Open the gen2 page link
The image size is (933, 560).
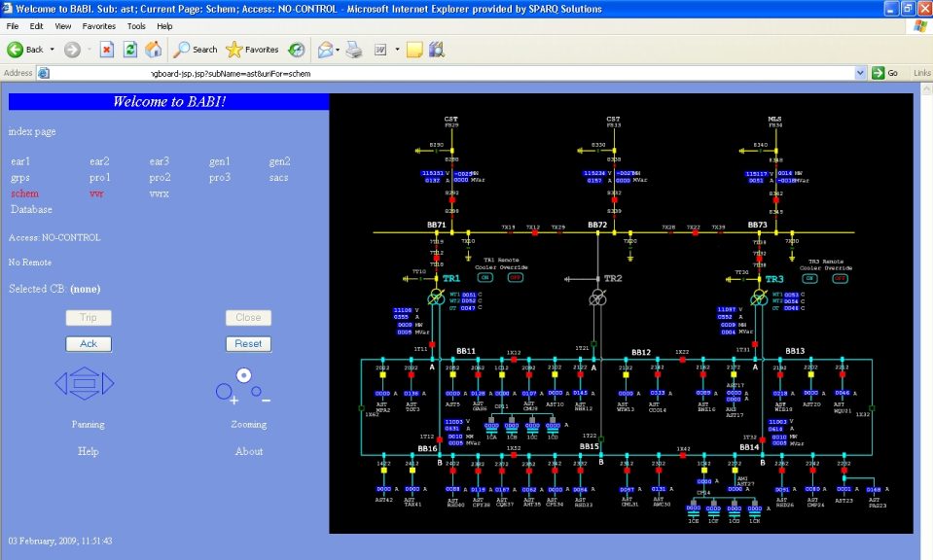click(279, 161)
